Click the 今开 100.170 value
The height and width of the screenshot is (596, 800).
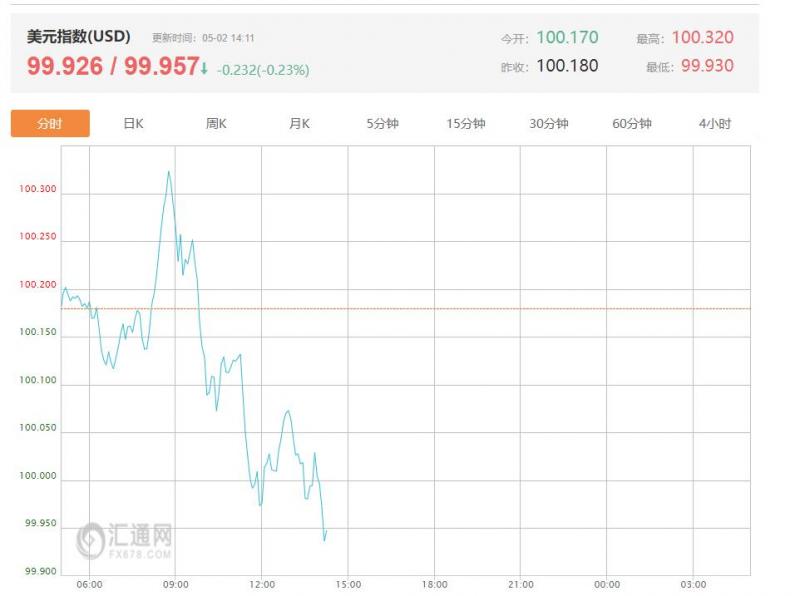click(567, 37)
